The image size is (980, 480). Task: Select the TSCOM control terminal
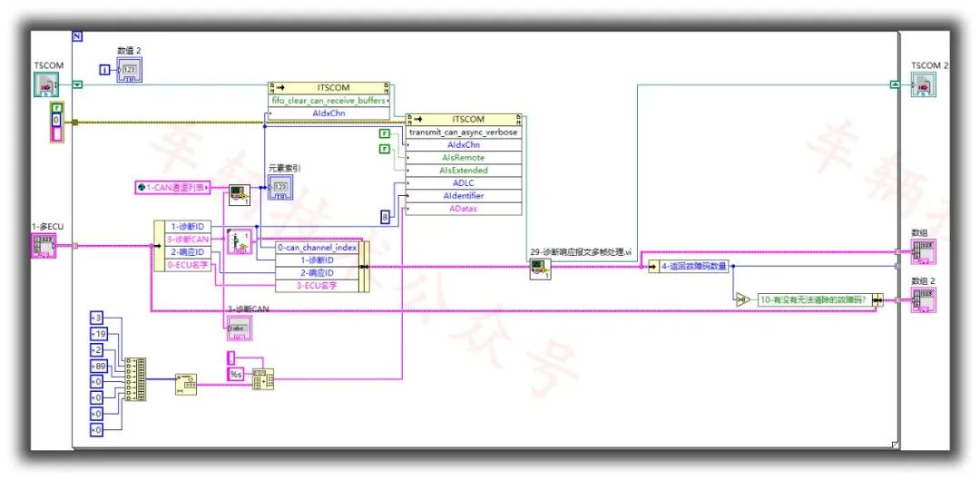(x=47, y=84)
